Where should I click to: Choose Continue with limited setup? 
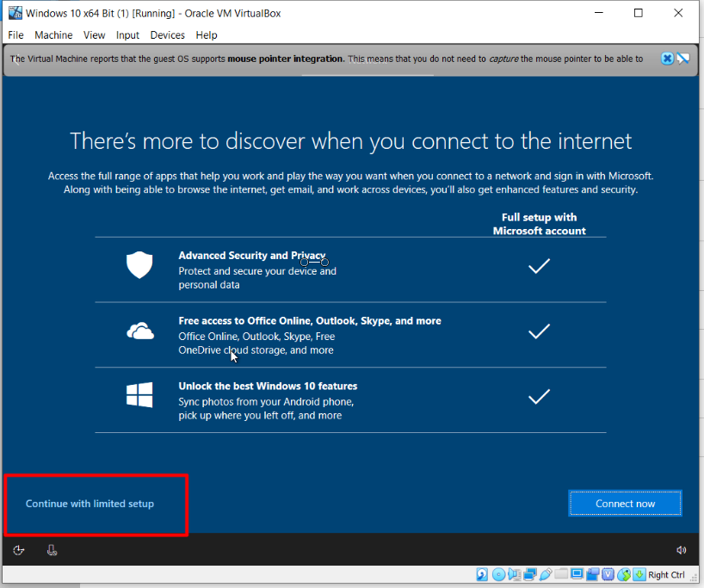[x=90, y=504]
